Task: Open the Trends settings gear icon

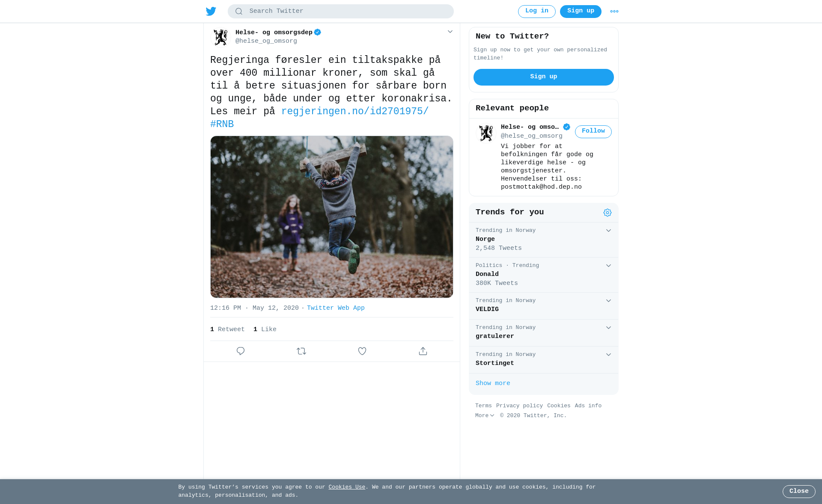Action: pyautogui.click(x=608, y=213)
